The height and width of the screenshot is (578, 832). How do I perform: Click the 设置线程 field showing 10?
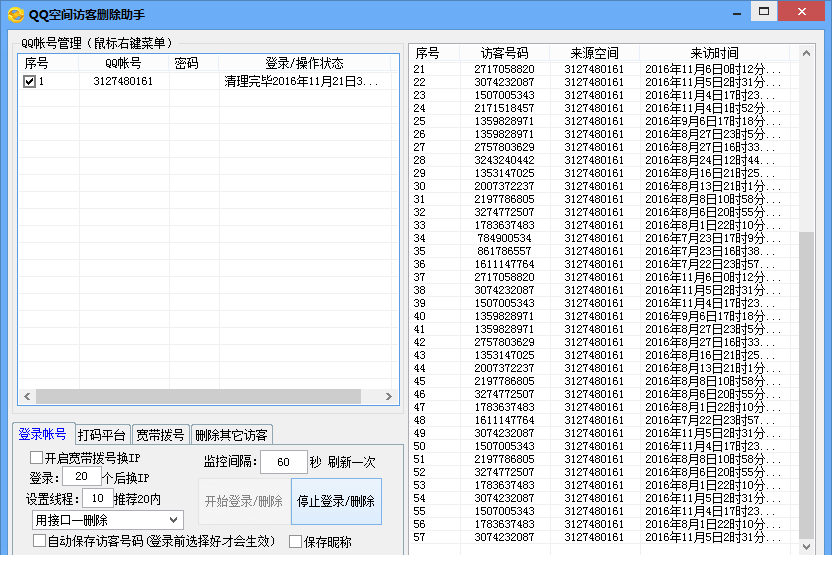pyautogui.click(x=97, y=498)
